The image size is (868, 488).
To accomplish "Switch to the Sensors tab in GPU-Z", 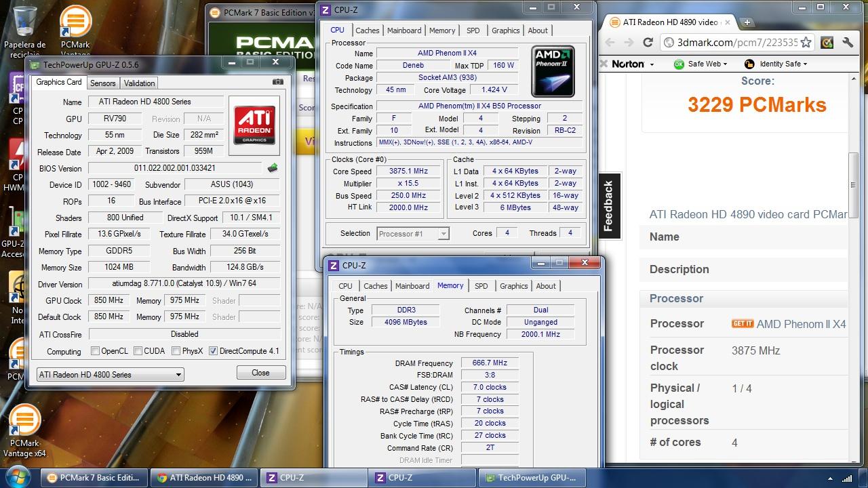I will point(103,83).
